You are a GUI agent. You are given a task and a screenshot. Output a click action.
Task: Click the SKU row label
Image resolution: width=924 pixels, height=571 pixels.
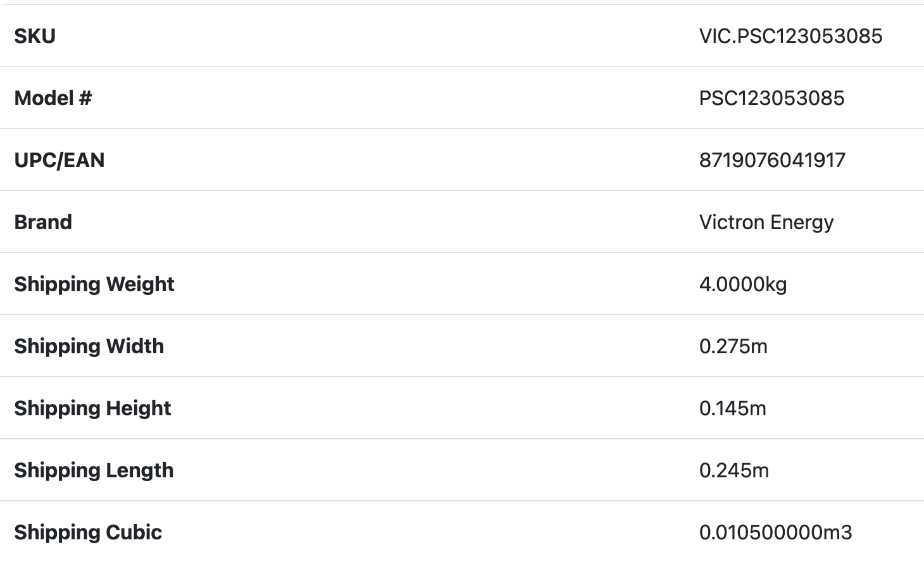pos(35,36)
